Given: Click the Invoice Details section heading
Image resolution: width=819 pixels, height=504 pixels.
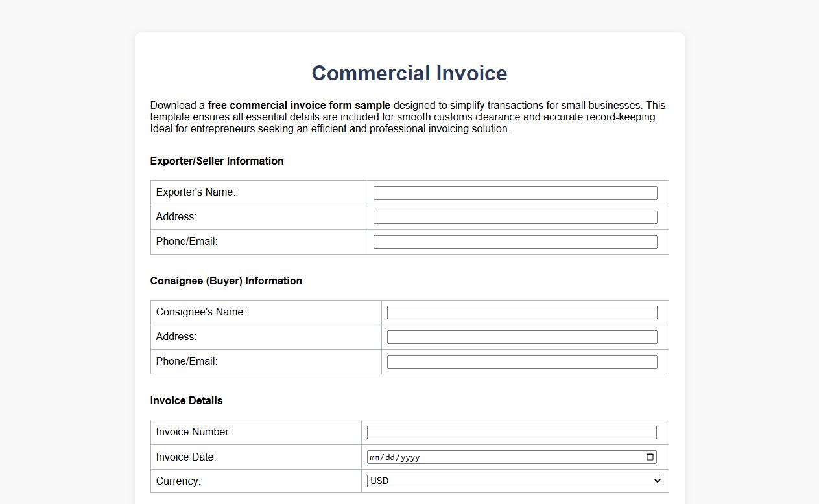Looking at the screenshot, I should [186, 400].
